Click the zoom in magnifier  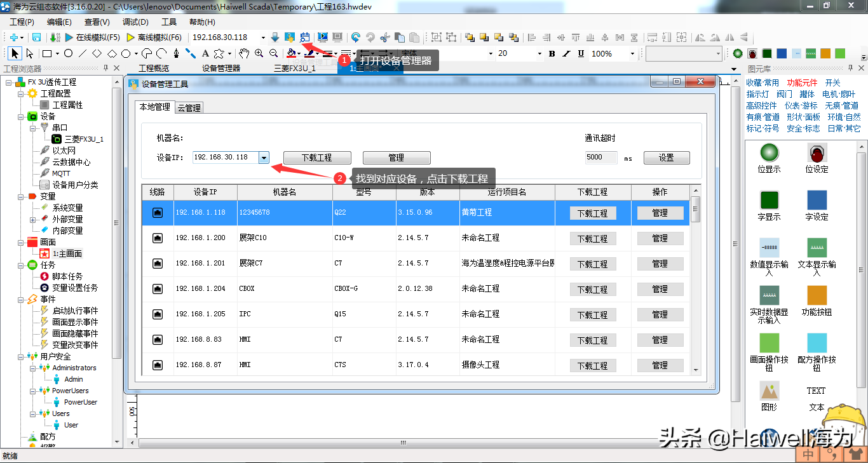coord(259,54)
